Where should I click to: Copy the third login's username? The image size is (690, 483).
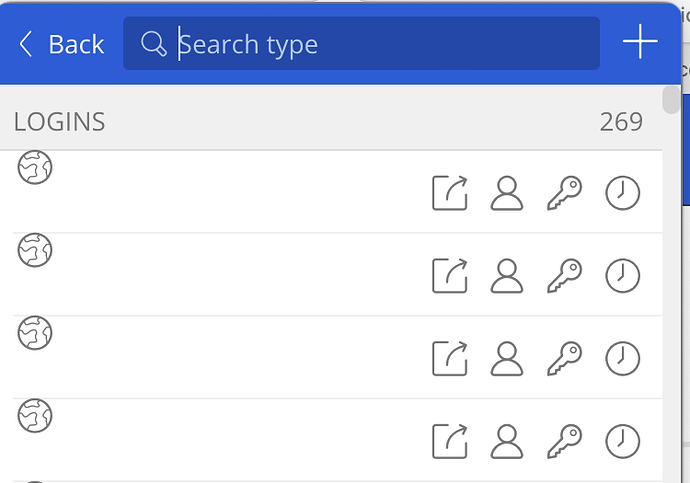coord(507,358)
